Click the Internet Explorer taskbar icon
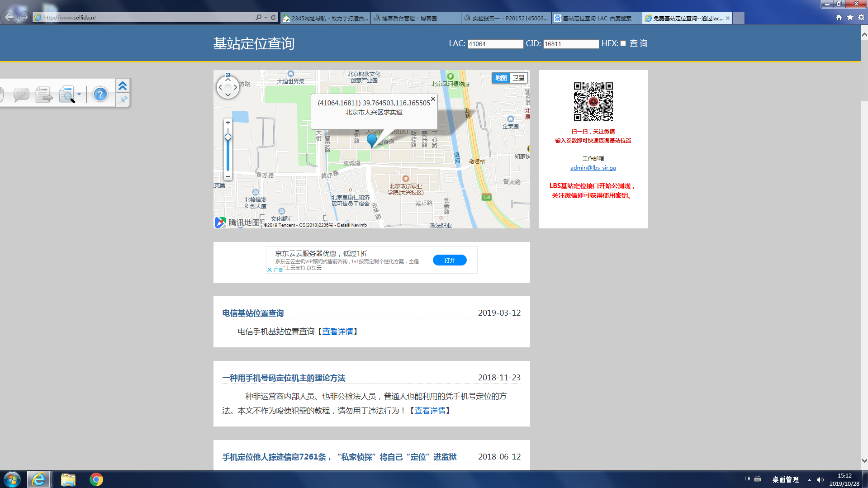This screenshot has width=868, height=488. coord(38,479)
